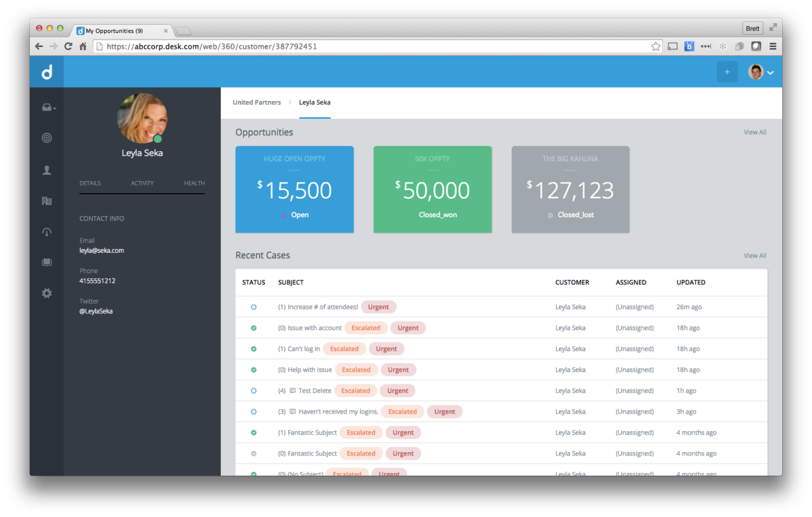Open the dashboard gauge icon
Screen dimensions: 812x517
[x=46, y=232]
